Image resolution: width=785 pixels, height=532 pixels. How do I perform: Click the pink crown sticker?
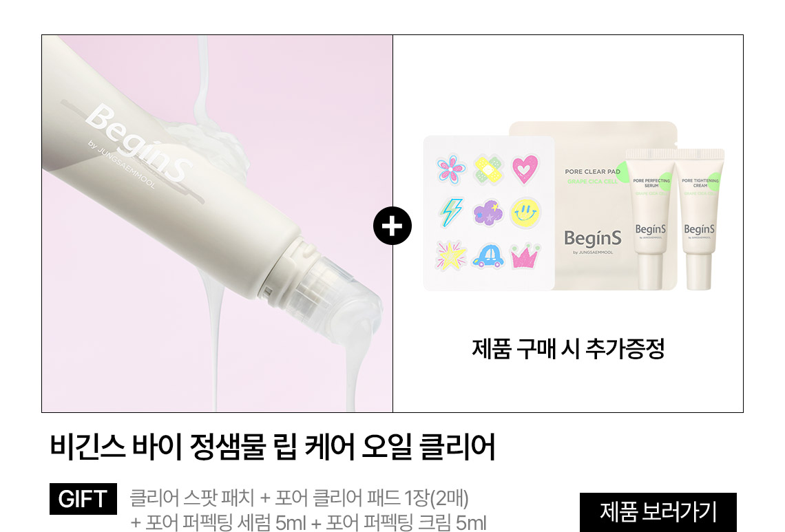(525, 256)
